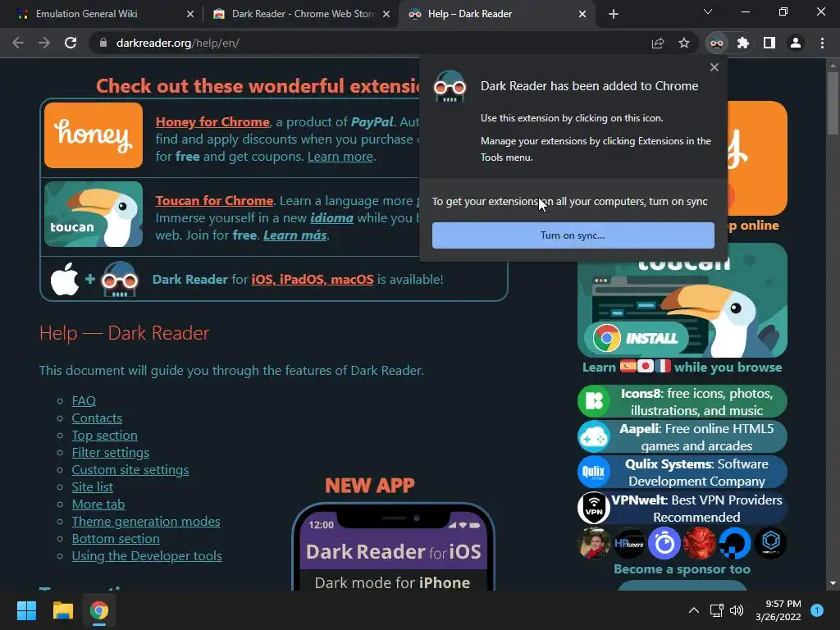Go forward with the forward arrow
840x630 pixels.
[44, 43]
